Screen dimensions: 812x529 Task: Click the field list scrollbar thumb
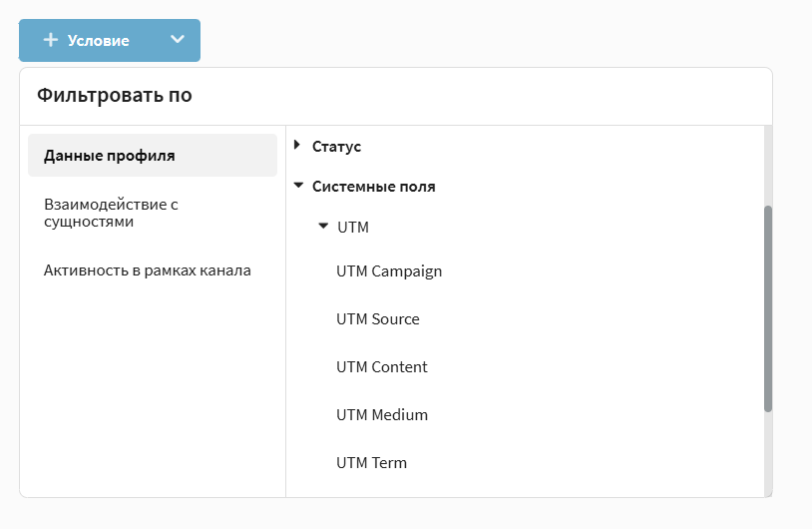tap(767, 307)
